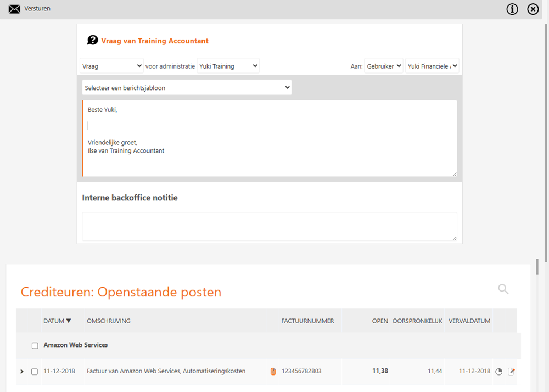Click expiry date 11-12-2018 in VERVALDATUM column
The width and height of the screenshot is (549, 392).
(474, 371)
